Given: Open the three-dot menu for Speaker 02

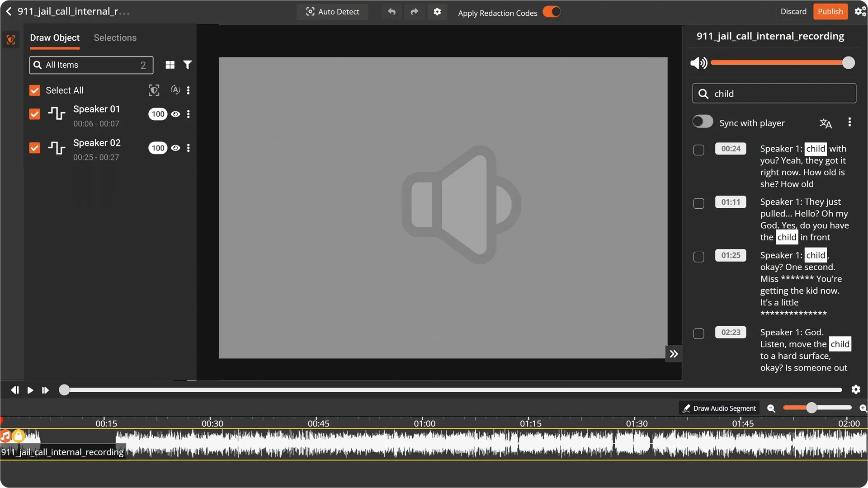Looking at the screenshot, I should tap(189, 148).
